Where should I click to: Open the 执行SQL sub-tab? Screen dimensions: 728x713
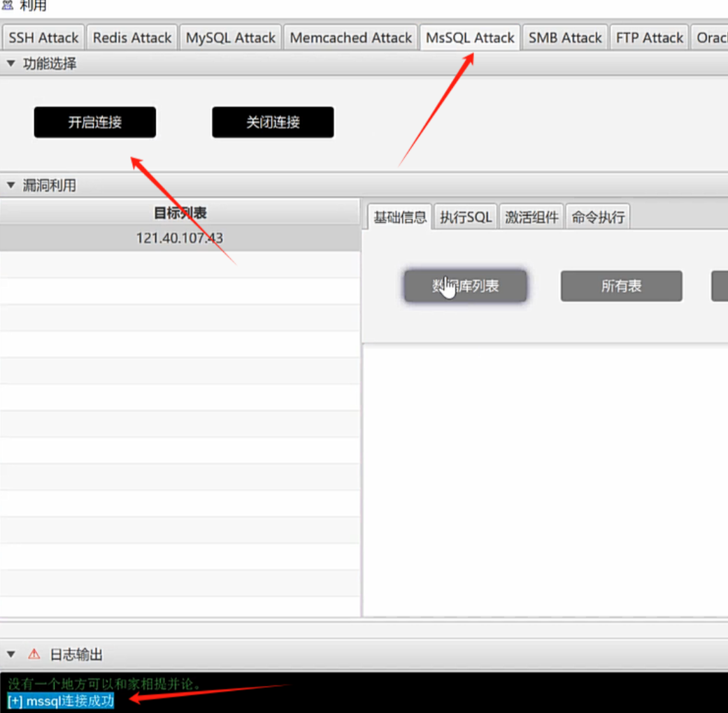(x=466, y=217)
